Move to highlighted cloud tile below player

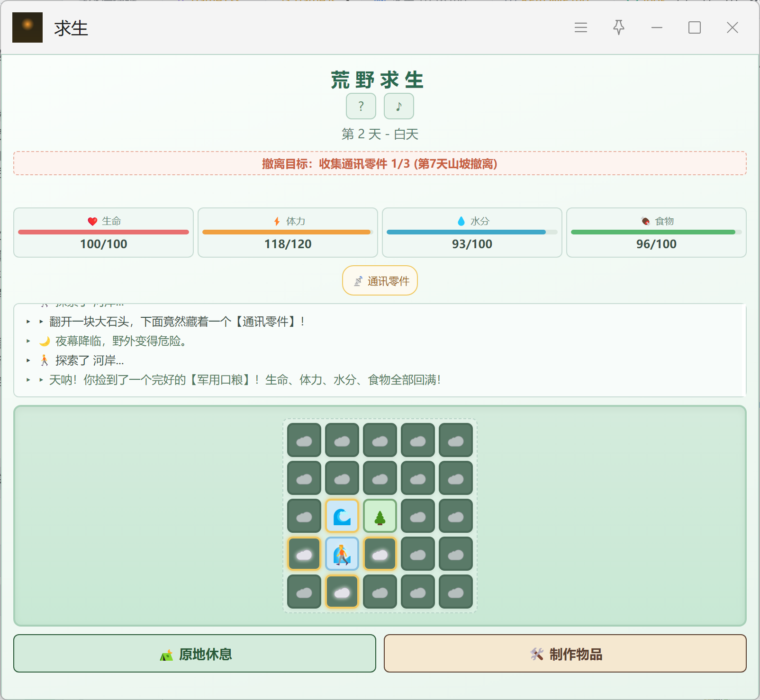pyautogui.click(x=342, y=592)
